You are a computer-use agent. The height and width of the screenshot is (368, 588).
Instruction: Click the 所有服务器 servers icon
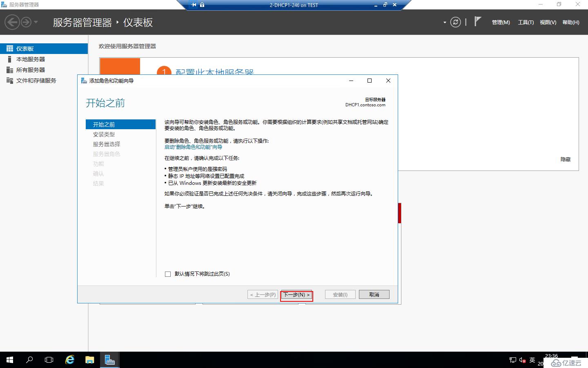coord(10,70)
